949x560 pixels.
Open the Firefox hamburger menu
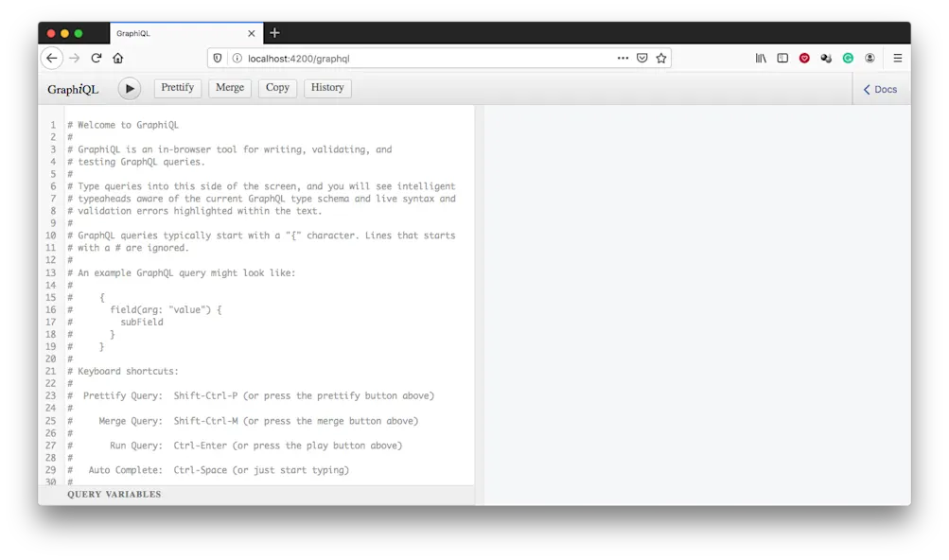pos(896,58)
